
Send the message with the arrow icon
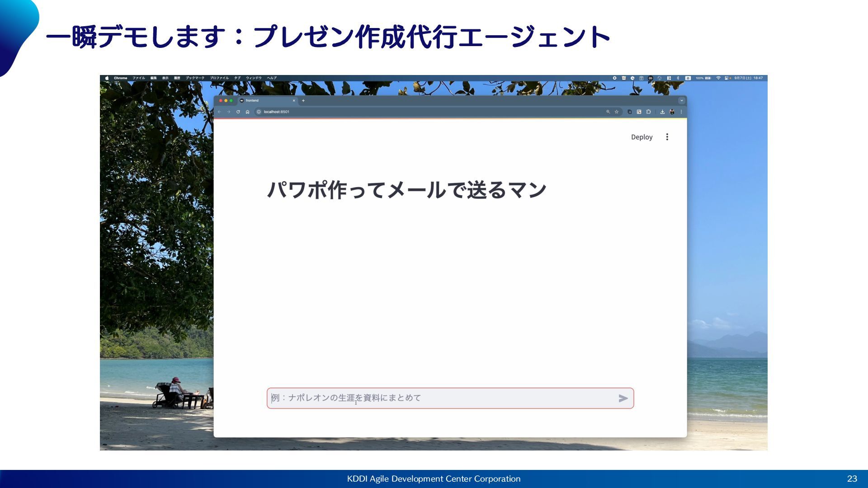(x=623, y=398)
